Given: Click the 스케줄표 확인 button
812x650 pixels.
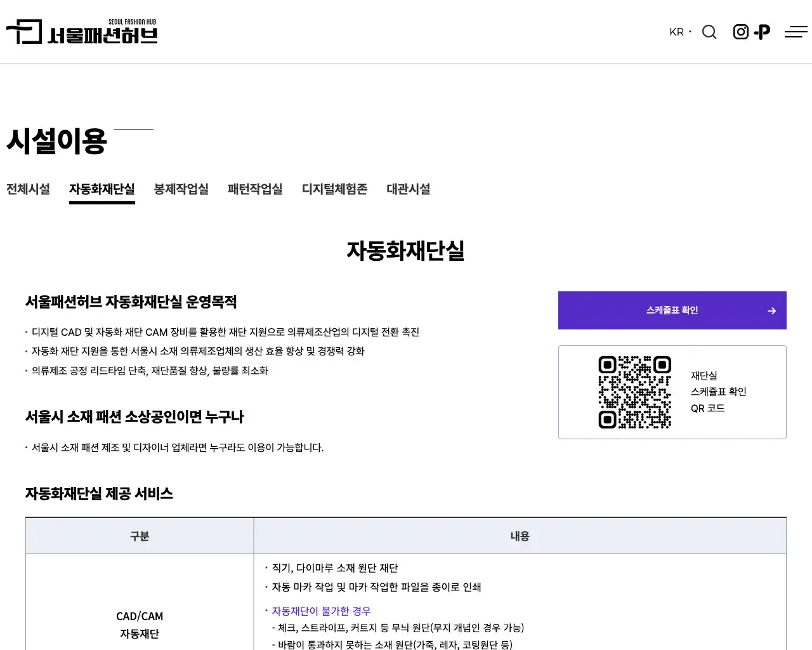Looking at the screenshot, I should (x=672, y=310).
